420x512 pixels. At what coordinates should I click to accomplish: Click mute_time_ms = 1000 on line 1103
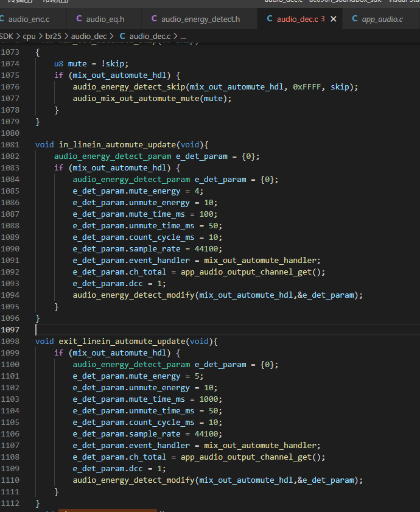coord(148,399)
